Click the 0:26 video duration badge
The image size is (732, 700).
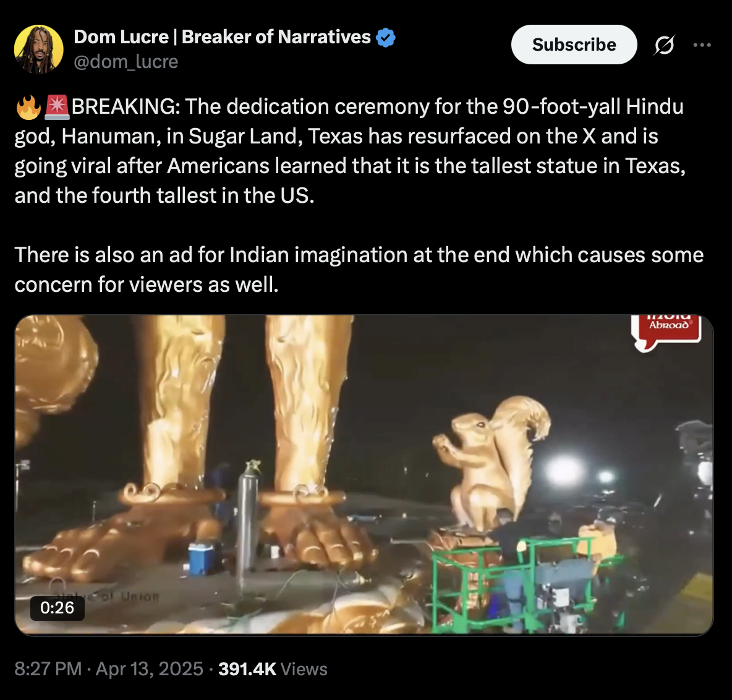57,607
